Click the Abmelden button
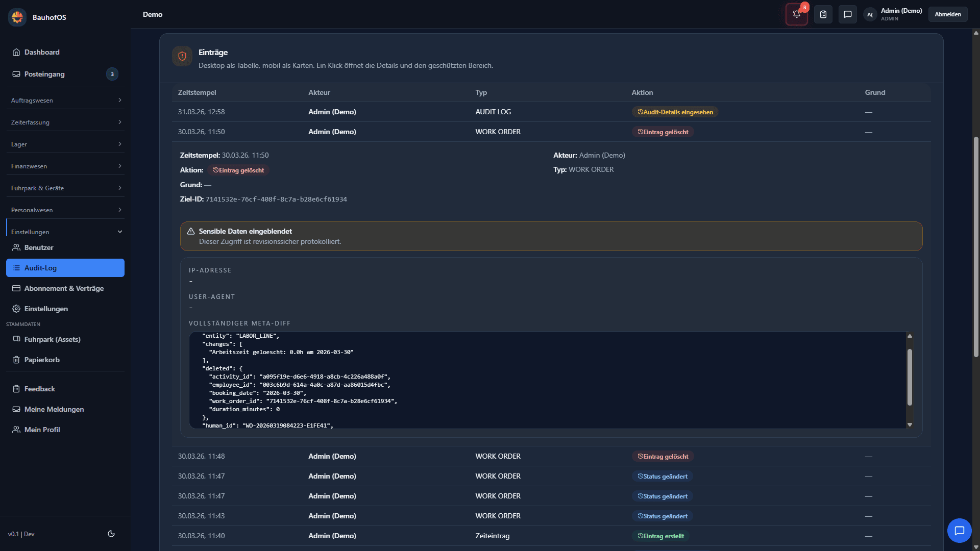This screenshot has width=980, height=551. pyautogui.click(x=948, y=14)
